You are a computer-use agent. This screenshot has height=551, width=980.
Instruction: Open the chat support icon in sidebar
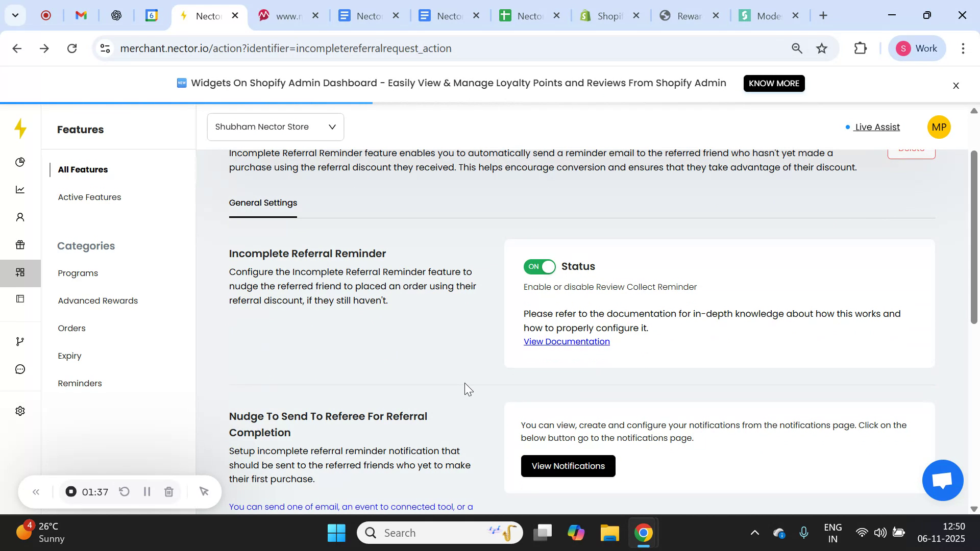(20, 368)
